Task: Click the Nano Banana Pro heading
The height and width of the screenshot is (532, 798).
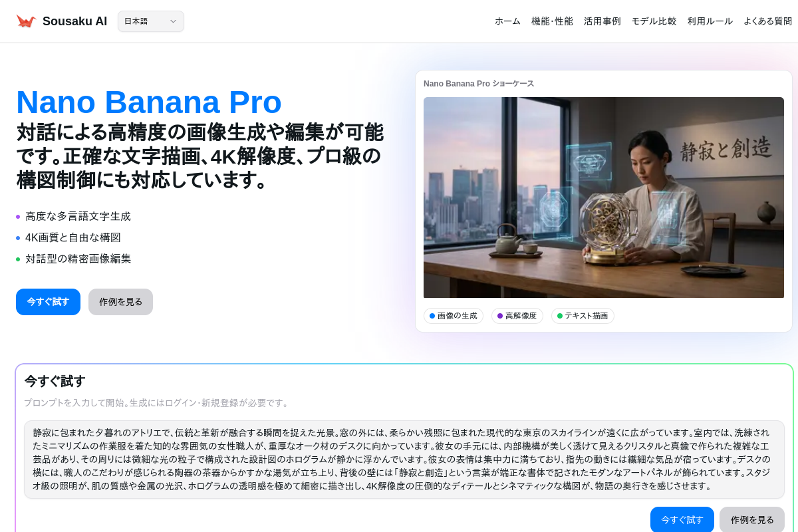Action: coord(149,102)
